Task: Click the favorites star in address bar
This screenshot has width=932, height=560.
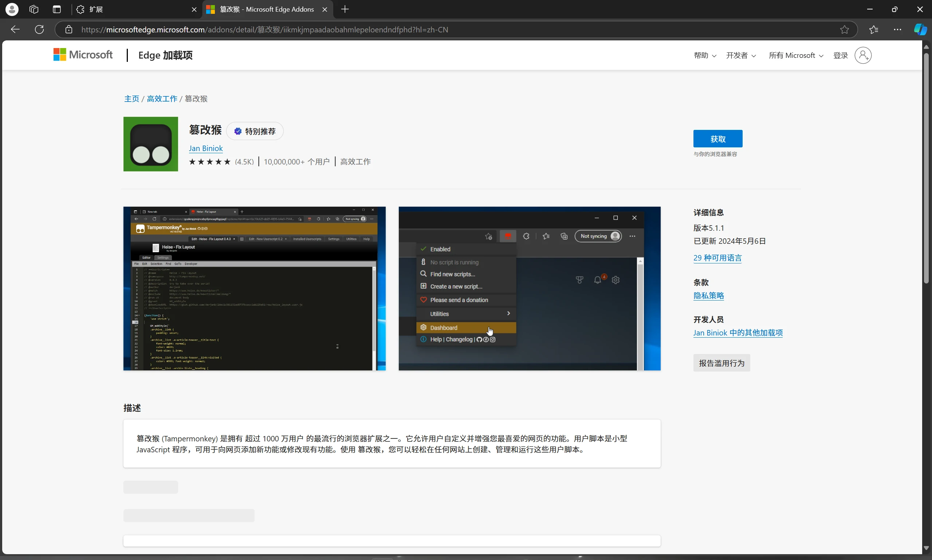Action: click(x=844, y=29)
